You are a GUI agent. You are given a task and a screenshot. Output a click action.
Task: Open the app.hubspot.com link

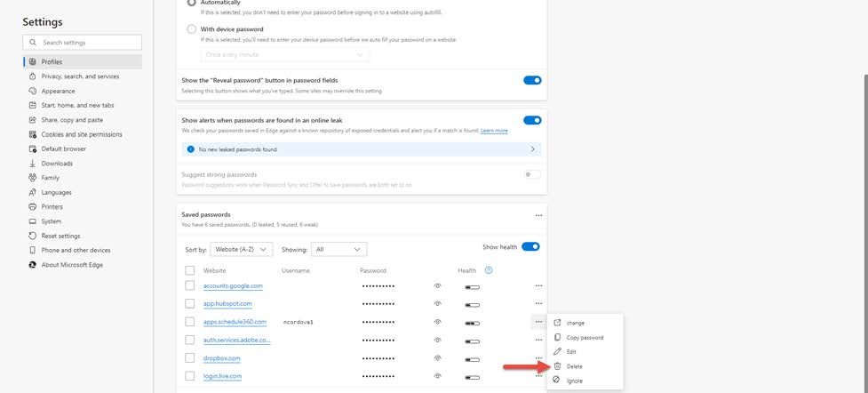tap(227, 304)
